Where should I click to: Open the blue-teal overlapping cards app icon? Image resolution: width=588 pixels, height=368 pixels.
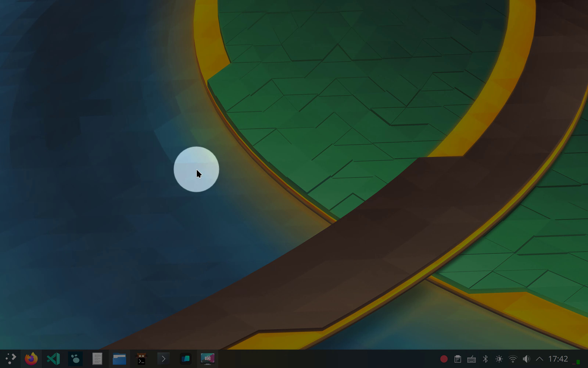(186, 359)
